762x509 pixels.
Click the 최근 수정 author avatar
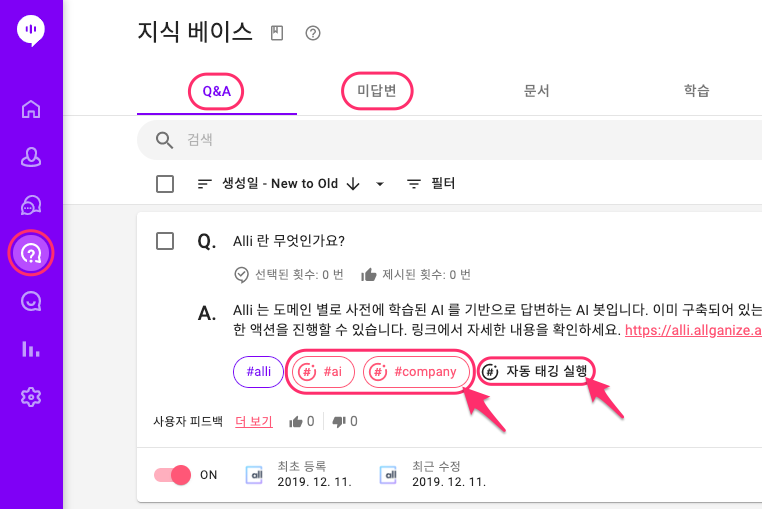pyautogui.click(x=388, y=475)
